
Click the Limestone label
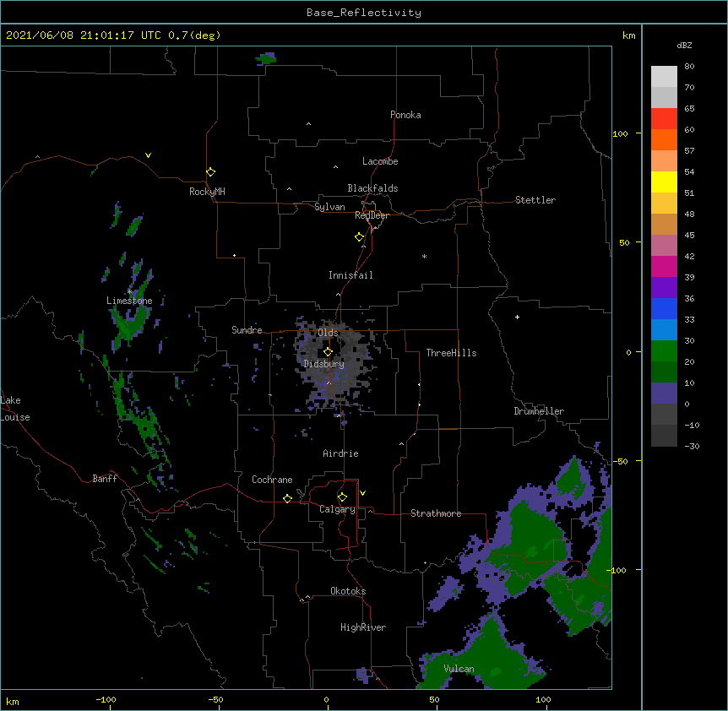[x=129, y=301]
